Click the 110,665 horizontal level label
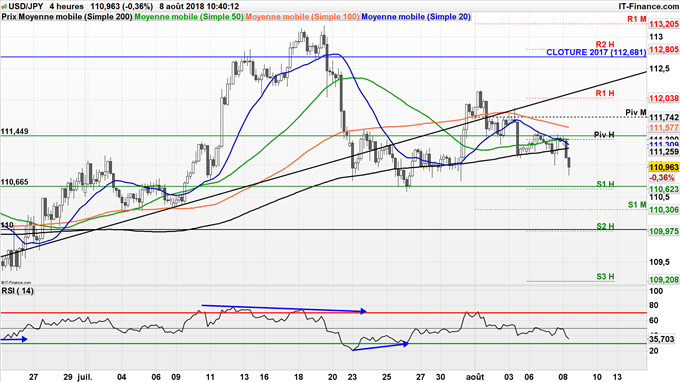Screen dimensions: 680x382 (x=15, y=182)
